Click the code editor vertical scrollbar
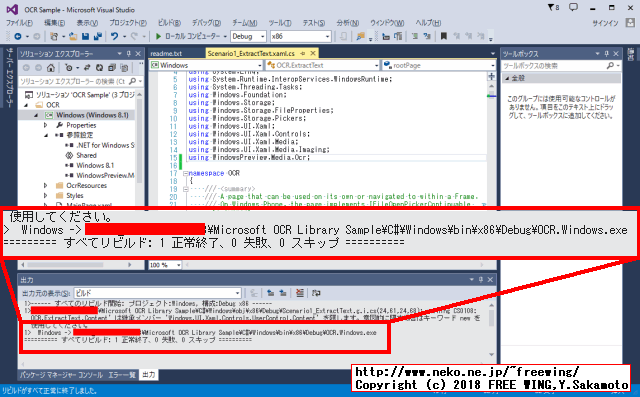This screenshot has width=640, height=397. 491,143
